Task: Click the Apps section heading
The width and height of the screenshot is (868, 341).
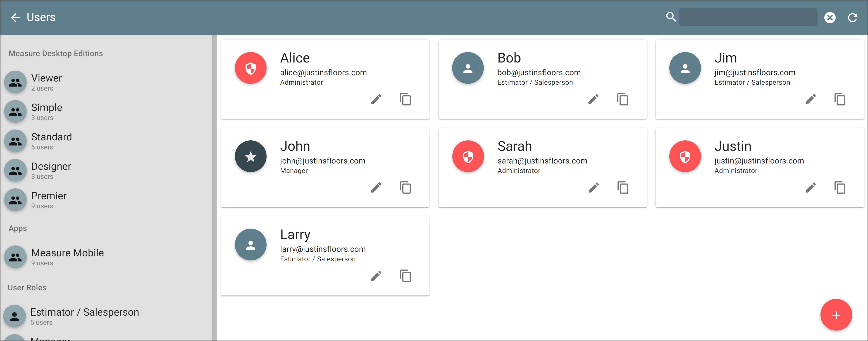Action: pos(17,228)
